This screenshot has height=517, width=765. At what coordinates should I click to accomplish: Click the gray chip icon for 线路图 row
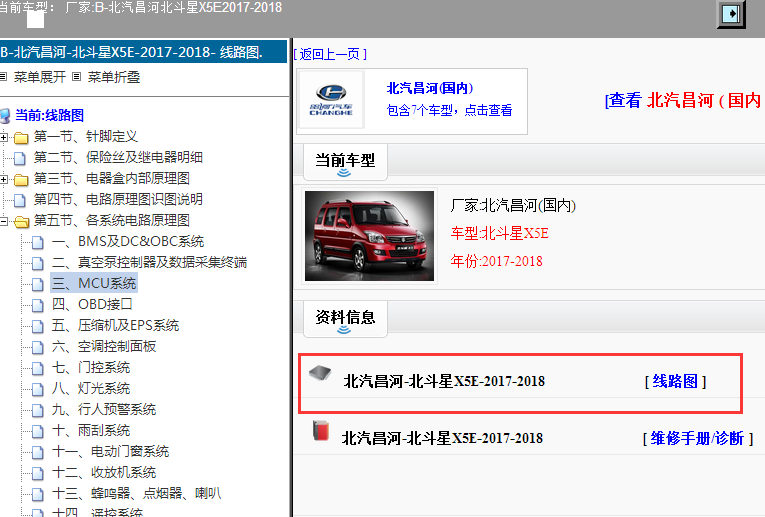point(320,374)
